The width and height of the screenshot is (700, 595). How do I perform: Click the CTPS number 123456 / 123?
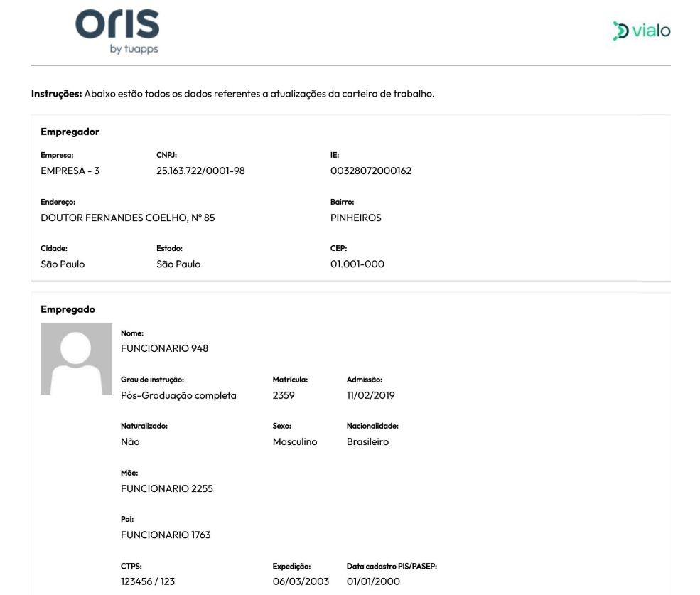pyautogui.click(x=148, y=581)
